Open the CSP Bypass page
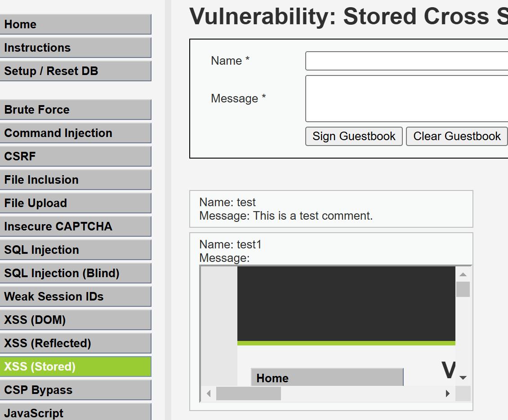Image resolution: width=508 pixels, height=420 pixels. 76,390
